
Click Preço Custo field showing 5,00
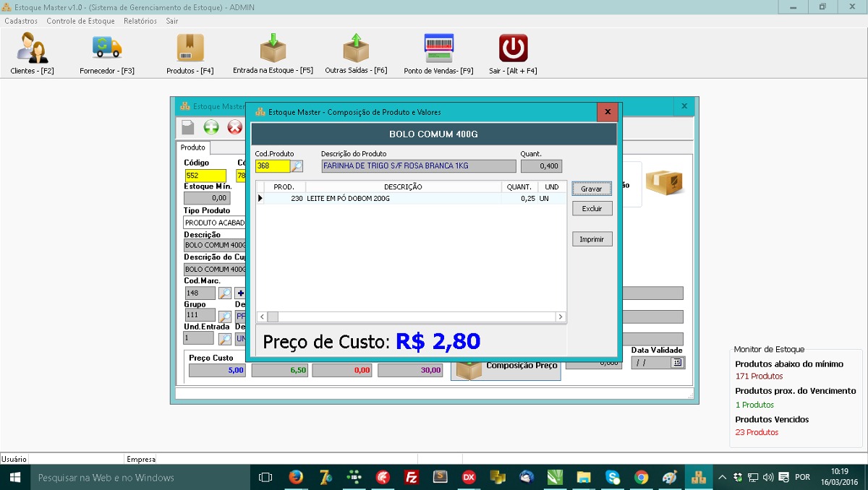pos(217,370)
